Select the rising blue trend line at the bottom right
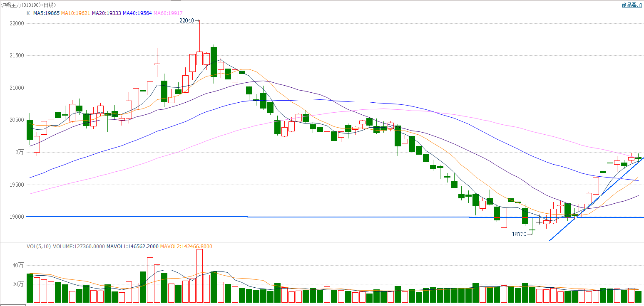This screenshot has width=644, height=306. (597, 199)
